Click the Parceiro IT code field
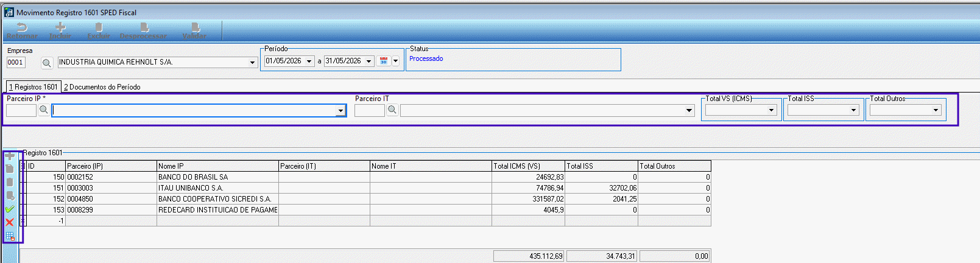The height and width of the screenshot is (263, 980). [370, 110]
